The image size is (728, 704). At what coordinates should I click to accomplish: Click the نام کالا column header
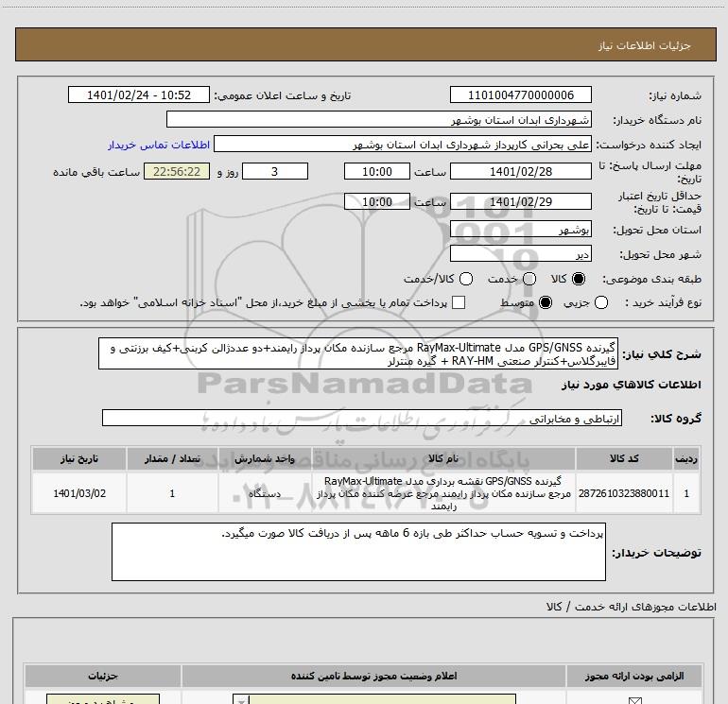point(443,458)
